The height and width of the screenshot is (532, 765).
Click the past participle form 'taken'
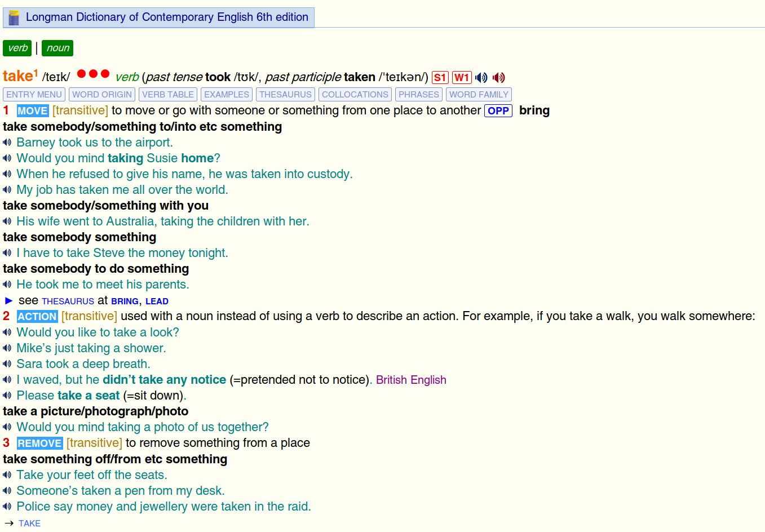360,77
